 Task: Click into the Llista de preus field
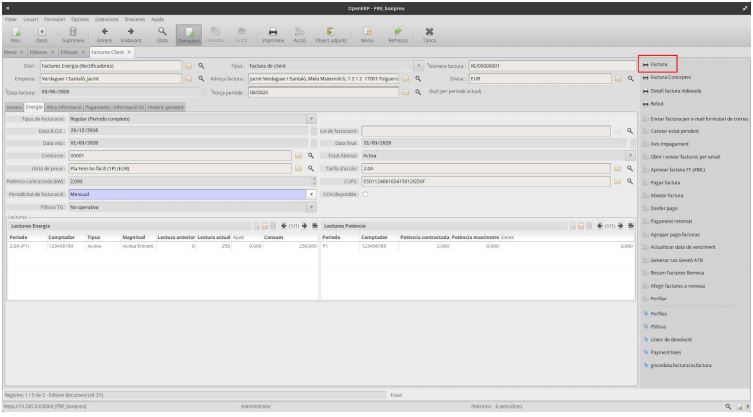(x=180, y=168)
